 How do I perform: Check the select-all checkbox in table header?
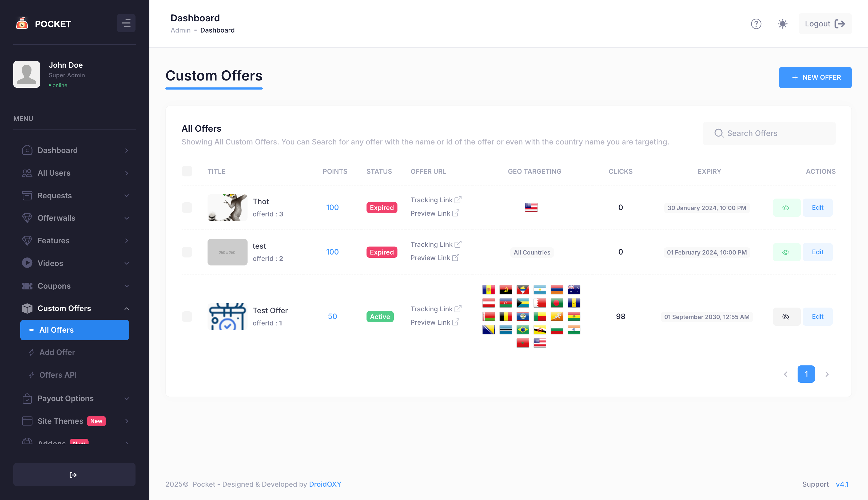coord(187,171)
